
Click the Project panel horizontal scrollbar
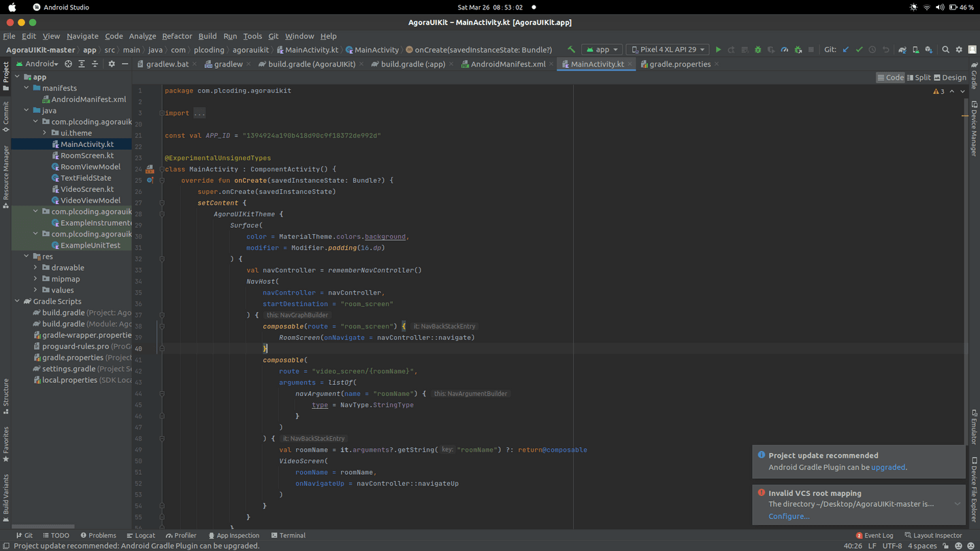click(x=43, y=527)
